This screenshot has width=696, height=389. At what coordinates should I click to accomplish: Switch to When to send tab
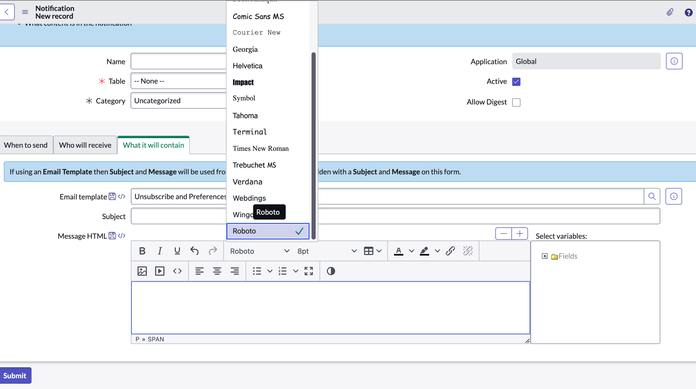pyautogui.click(x=26, y=145)
